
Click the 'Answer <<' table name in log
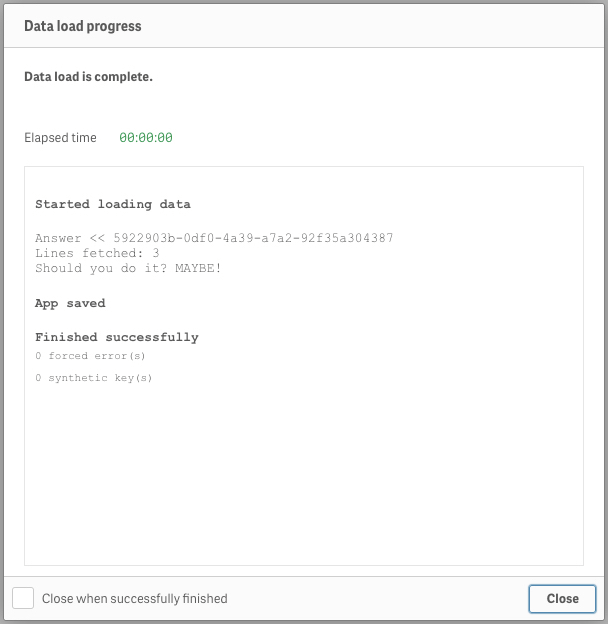pyautogui.click(x=70, y=238)
